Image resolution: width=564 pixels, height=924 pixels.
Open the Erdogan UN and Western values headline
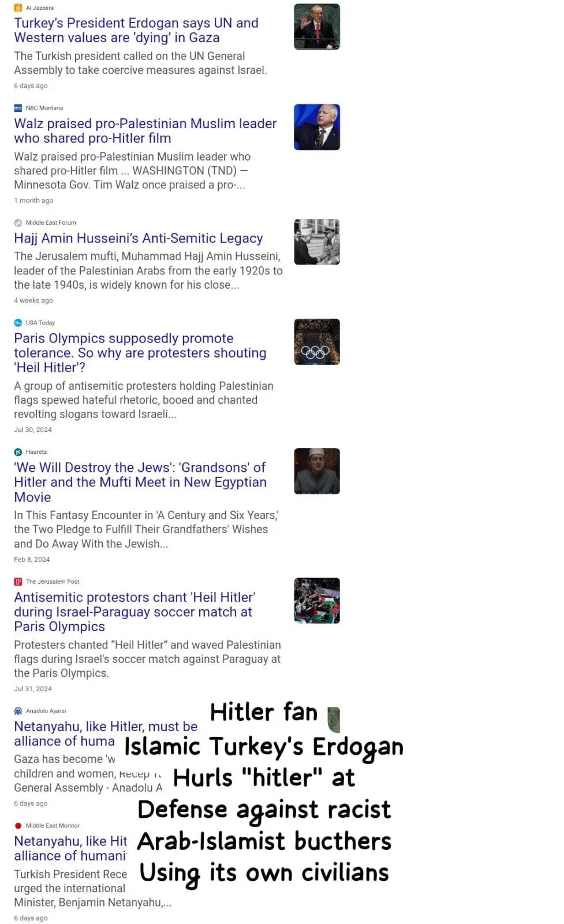[136, 30]
